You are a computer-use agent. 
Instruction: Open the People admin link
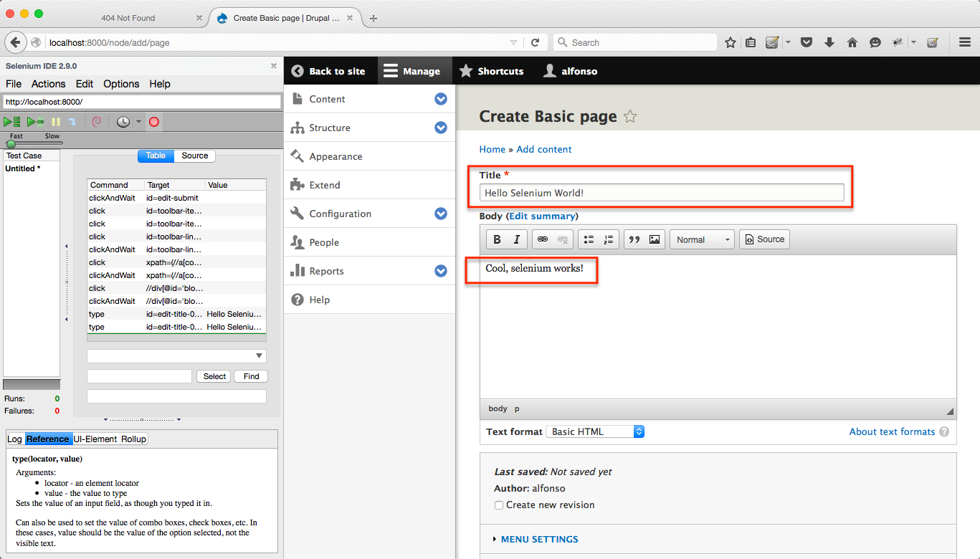pos(324,242)
